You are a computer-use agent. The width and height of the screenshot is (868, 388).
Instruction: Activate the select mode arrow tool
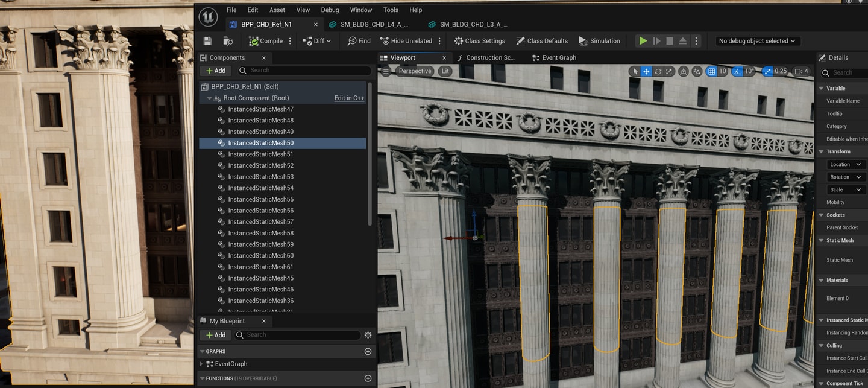click(635, 71)
